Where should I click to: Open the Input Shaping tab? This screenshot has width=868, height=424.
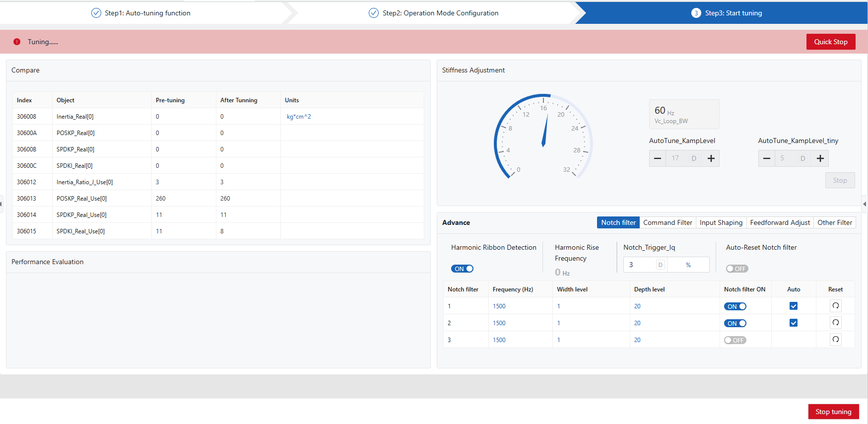(721, 222)
